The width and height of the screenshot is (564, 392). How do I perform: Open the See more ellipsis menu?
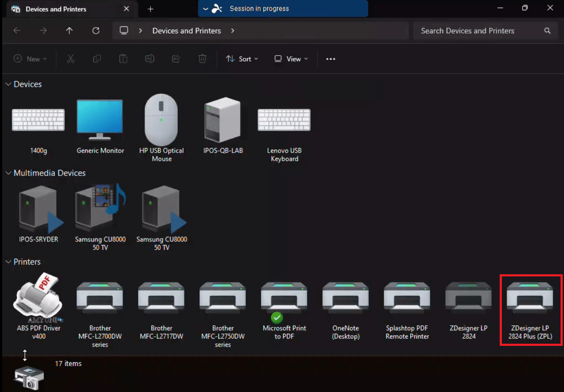331,59
